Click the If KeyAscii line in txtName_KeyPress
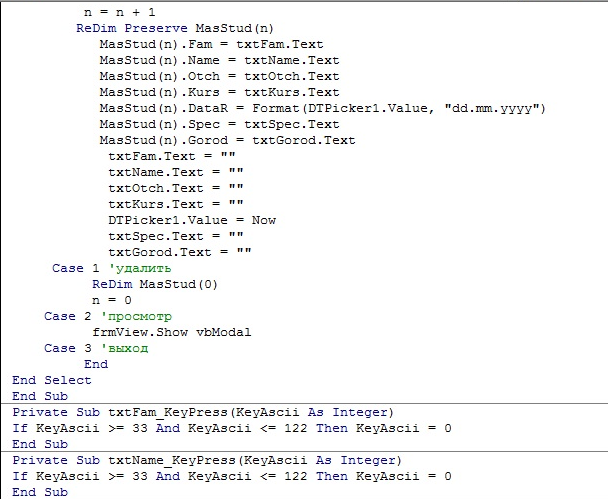The width and height of the screenshot is (608, 499). [x=232, y=476]
